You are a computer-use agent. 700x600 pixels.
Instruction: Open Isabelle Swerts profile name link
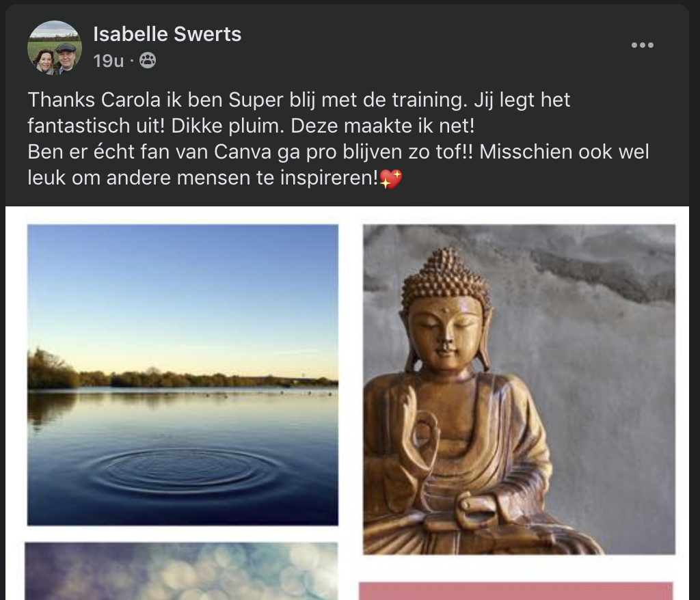coord(167,34)
